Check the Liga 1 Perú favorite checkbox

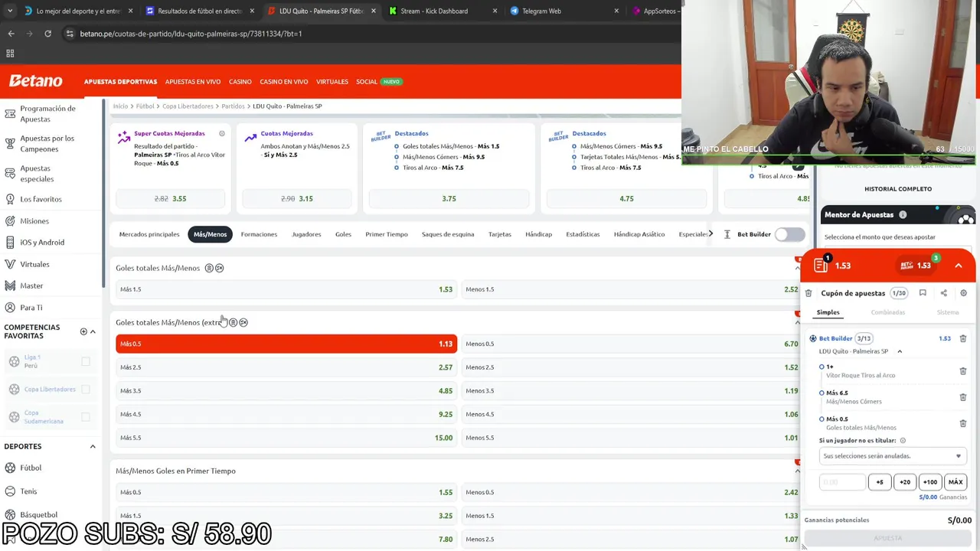click(86, 361)
